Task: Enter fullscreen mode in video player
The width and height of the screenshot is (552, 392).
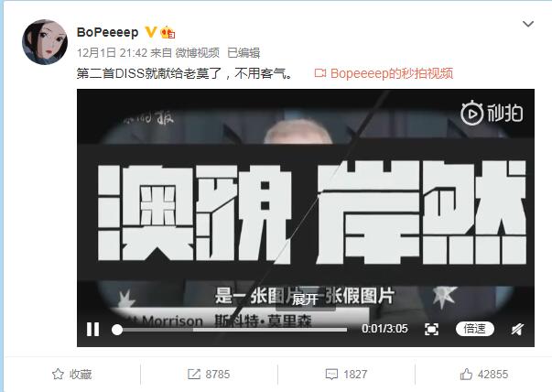Action: coord(431,330)
